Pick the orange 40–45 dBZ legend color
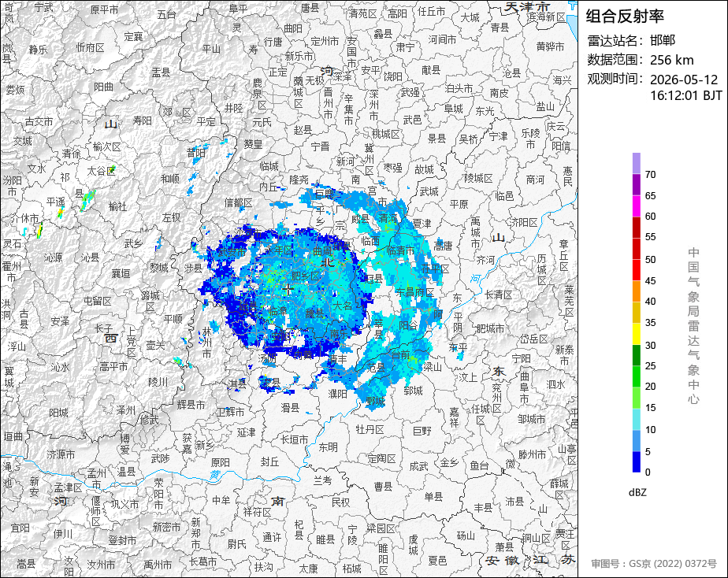The image size is (728, 578). (637, 291)
